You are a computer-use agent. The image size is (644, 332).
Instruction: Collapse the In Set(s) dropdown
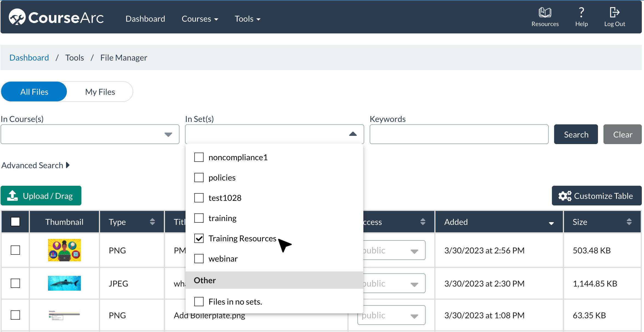click(x=353, y=134)
